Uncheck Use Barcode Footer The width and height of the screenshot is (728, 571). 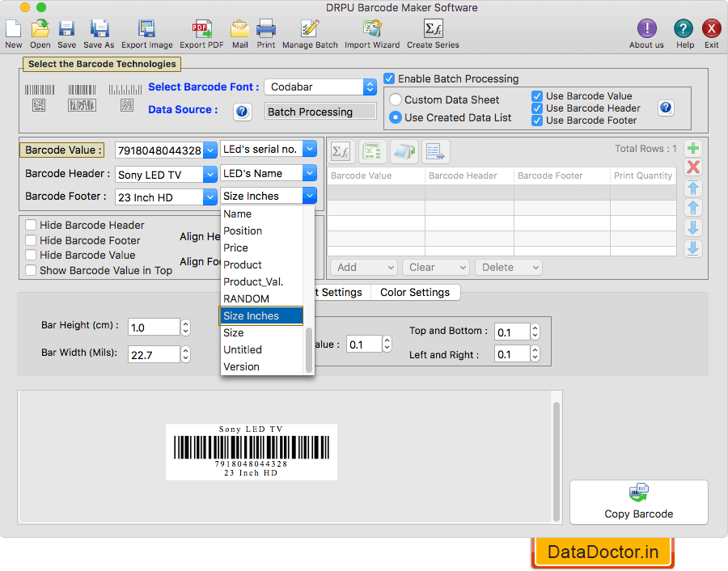point(537,121)
